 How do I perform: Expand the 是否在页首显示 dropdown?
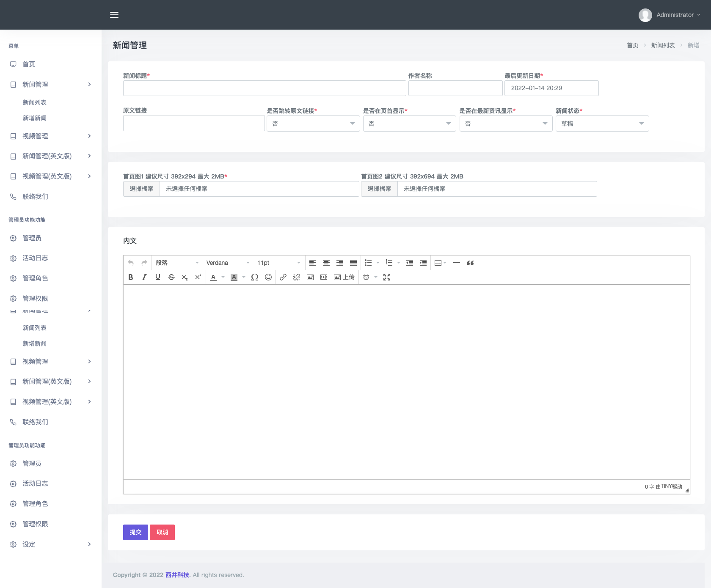pos(409,124)
